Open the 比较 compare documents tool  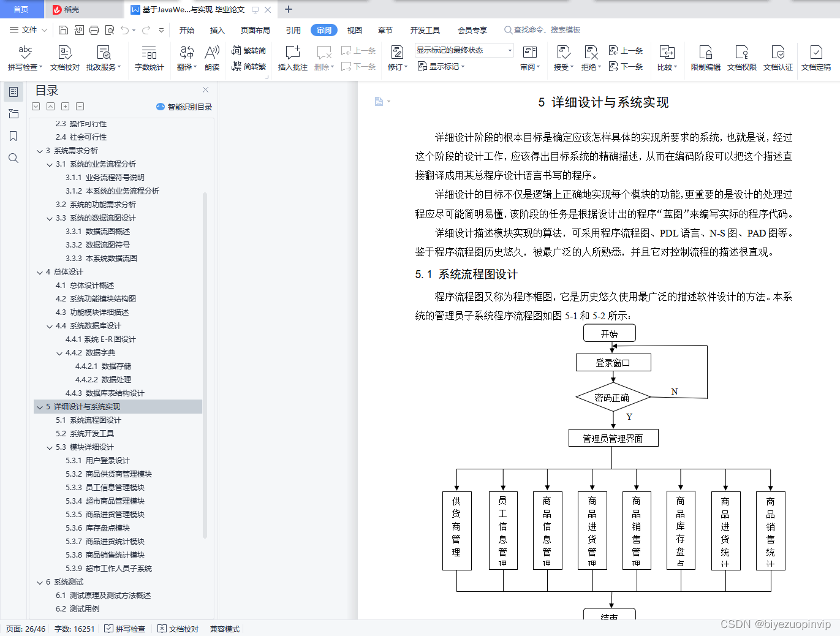[666, 58]
